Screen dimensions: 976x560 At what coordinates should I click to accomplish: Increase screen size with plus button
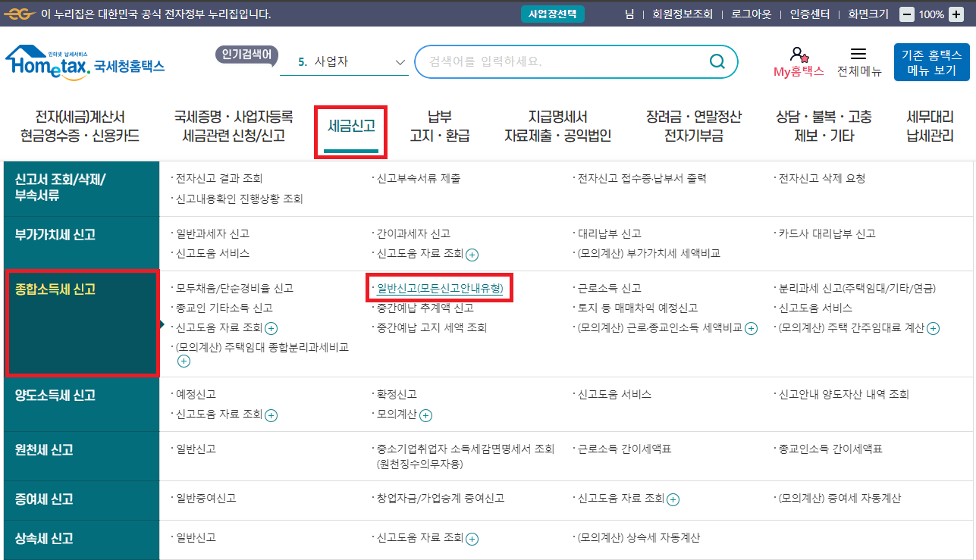click(x=956, y=14)
